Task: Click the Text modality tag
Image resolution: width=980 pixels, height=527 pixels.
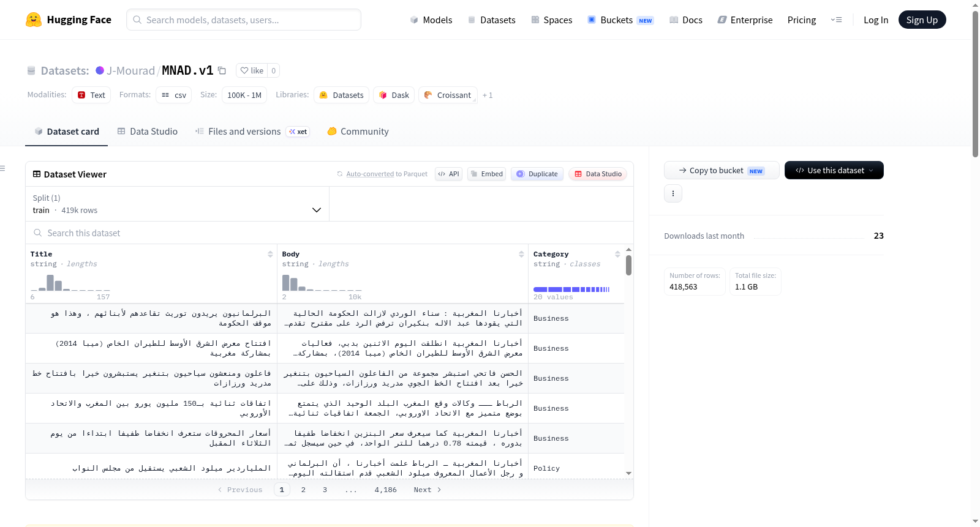Action: (x=91, y=95)
